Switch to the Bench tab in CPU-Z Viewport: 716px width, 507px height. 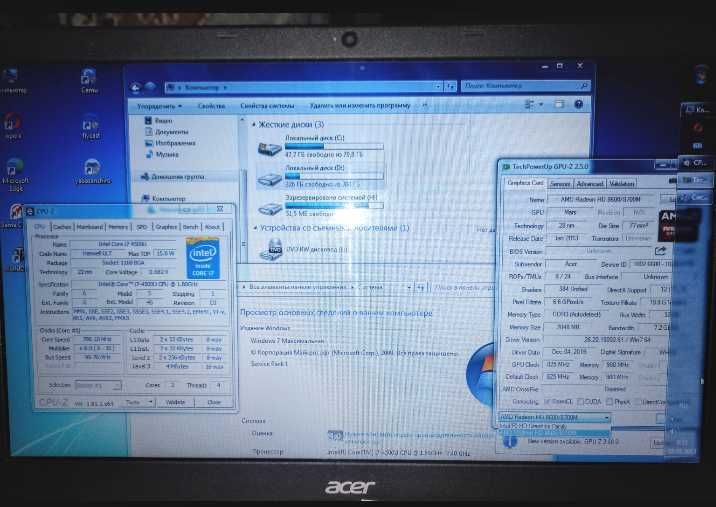tap(190, 227)
